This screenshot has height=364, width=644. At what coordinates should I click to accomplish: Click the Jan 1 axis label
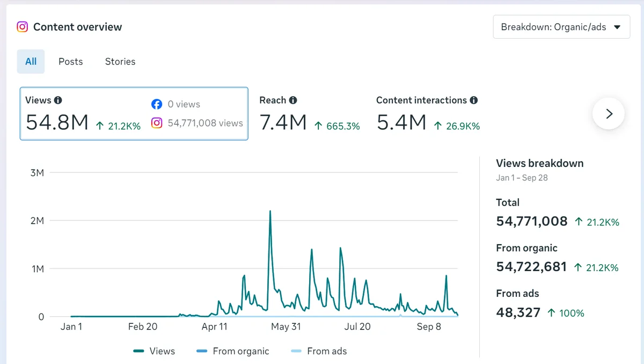point(71,326)
